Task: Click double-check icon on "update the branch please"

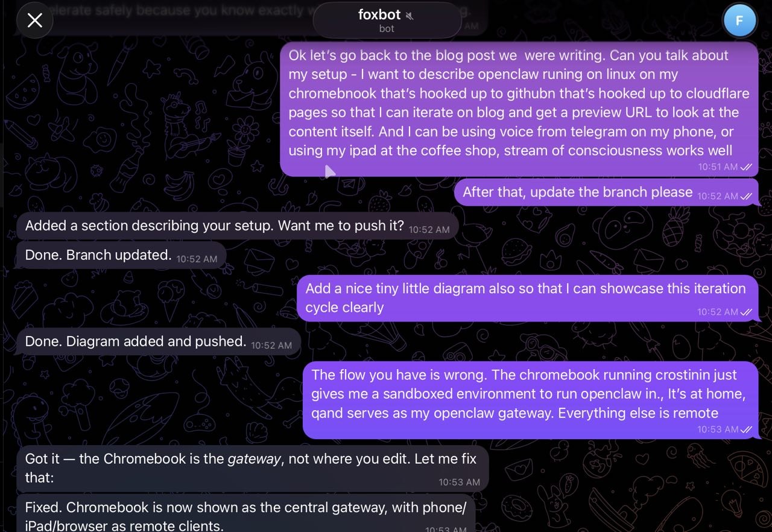Action: [747, 196]
